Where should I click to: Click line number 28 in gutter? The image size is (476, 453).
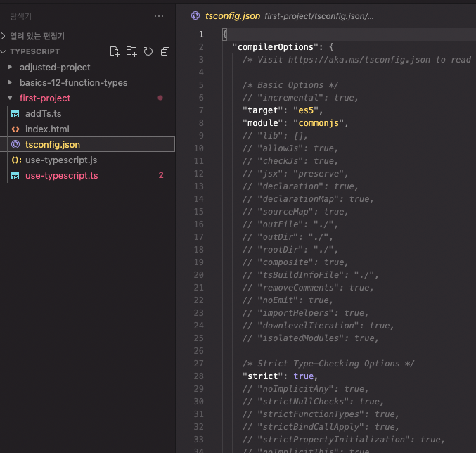pyautogui.click(x=198, y=376)
